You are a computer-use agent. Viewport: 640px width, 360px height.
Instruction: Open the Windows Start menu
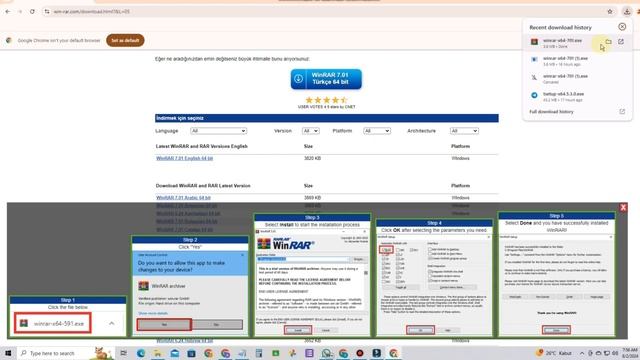tap(8, 353)
